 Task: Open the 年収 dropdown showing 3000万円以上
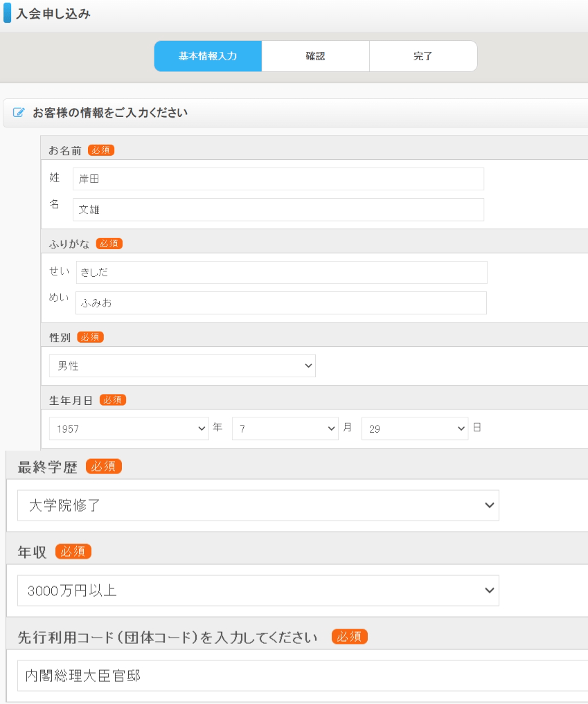pos(258,590)
